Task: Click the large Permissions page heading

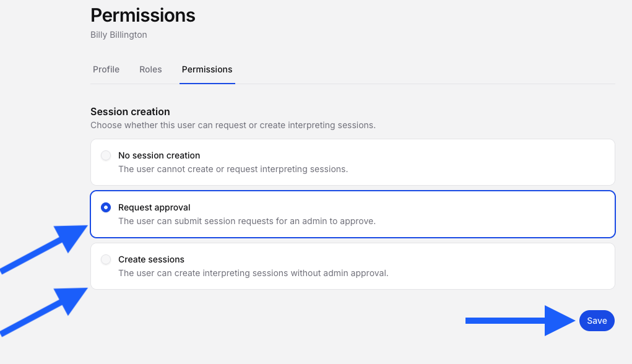Action: coord(143,15)
